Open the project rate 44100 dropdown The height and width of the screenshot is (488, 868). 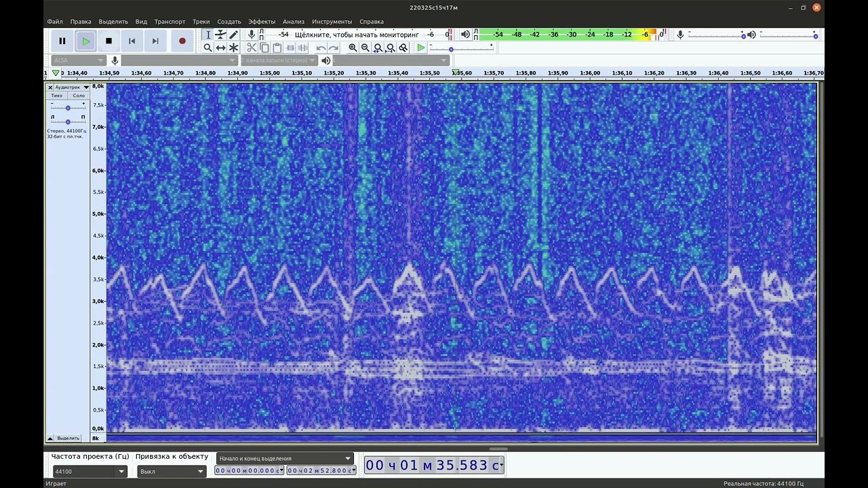[90, 471]
